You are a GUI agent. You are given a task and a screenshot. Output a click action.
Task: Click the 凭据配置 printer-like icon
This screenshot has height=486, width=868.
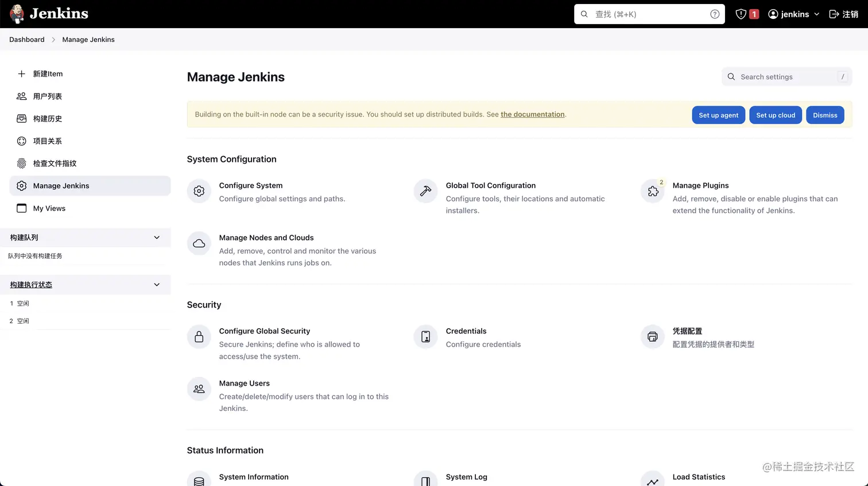click(x=653, y=337)
